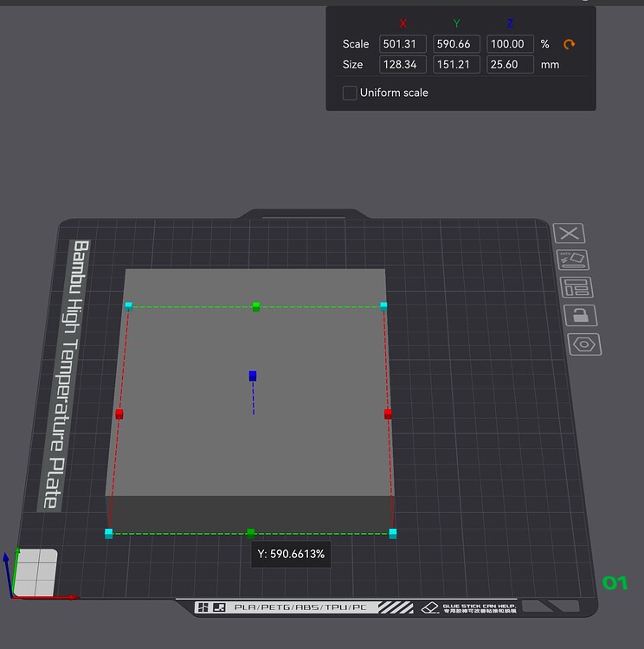Image resolution: width=644 pixels, height=649 pixels.
Task: Enable the Uniform scale checkbox
Action: 350,93
